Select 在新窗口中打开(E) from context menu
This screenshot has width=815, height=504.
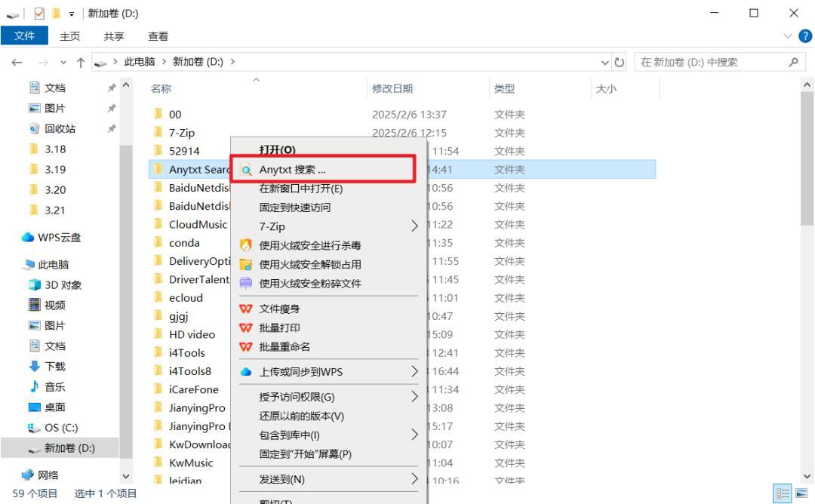(301, 189)
